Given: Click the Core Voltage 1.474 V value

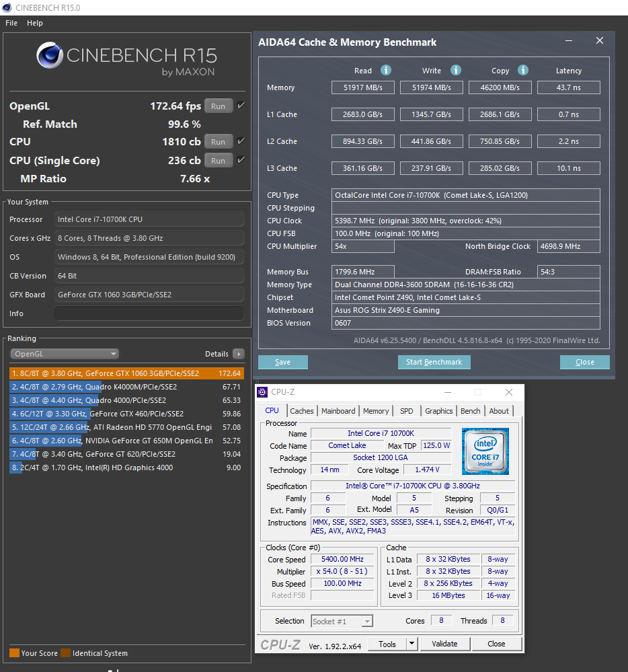Looking at the screenshot, I should [x=427, y=470].
